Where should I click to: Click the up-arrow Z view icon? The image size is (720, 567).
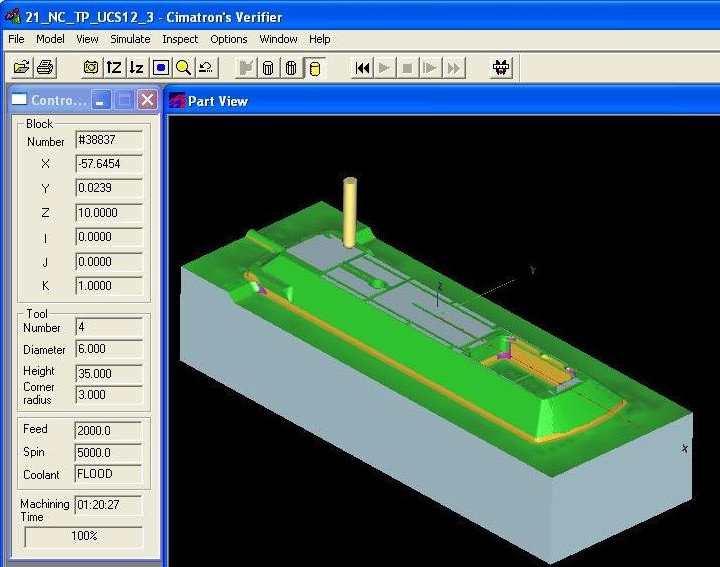(x=114, y=67)
